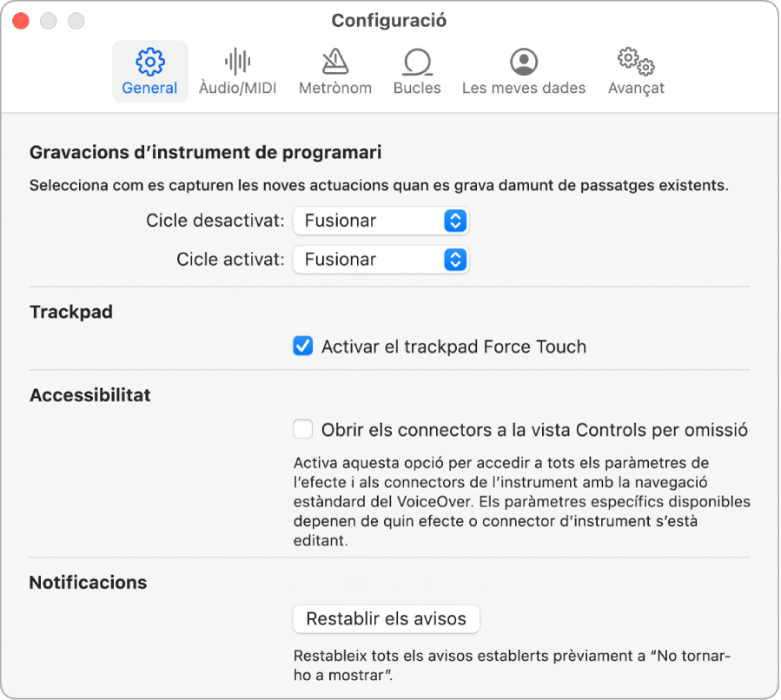Click the Activar el trackpad Force Touch label
This screenshot has width=781, height=700.
(453, 347)
